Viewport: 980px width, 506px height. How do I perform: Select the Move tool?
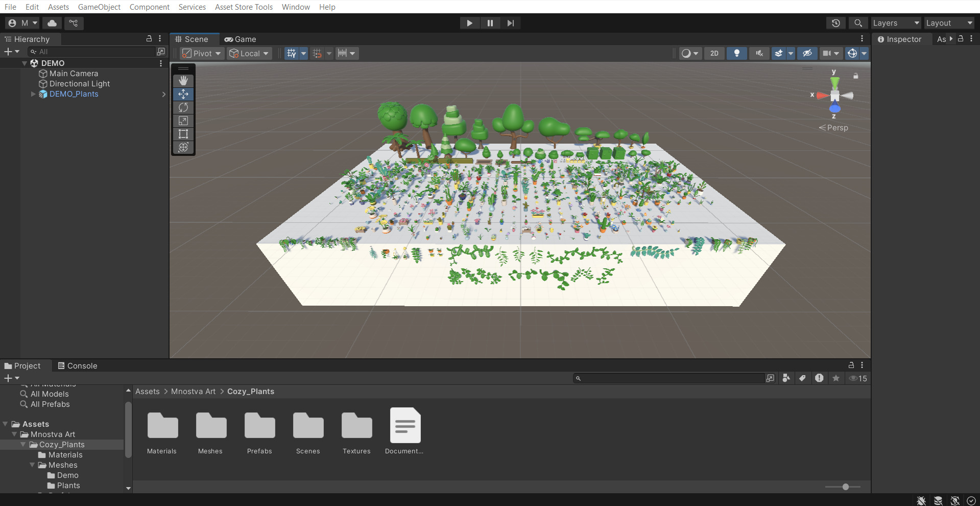(x=183, y=94)
